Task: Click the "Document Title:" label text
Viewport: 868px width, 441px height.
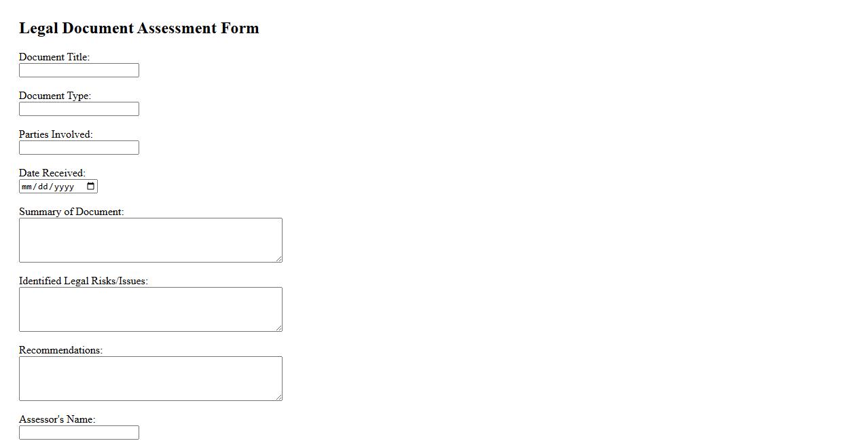Action: pos(54,57)
